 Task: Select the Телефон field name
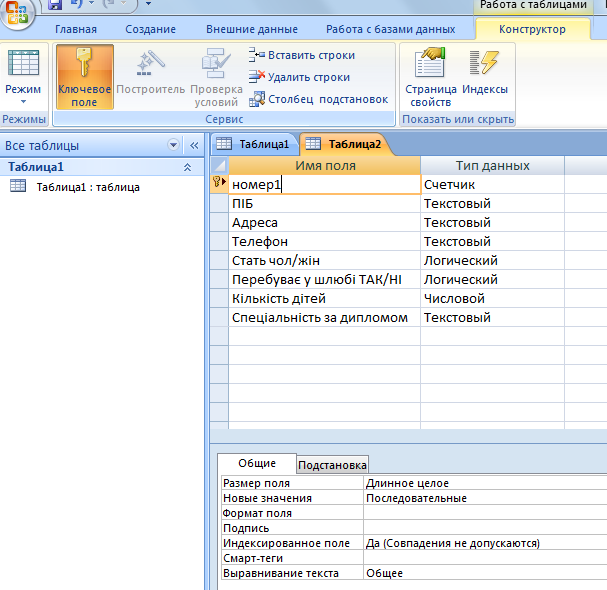(324, 241)
